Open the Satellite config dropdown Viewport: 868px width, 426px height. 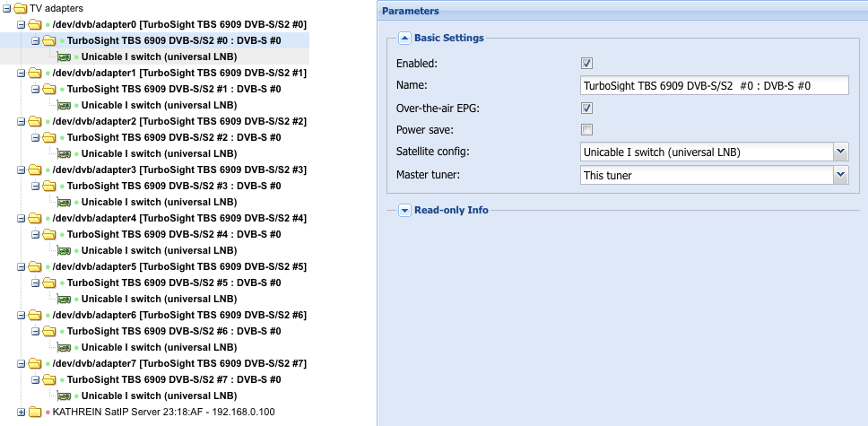pyautogui.click(x=841, y=152)
